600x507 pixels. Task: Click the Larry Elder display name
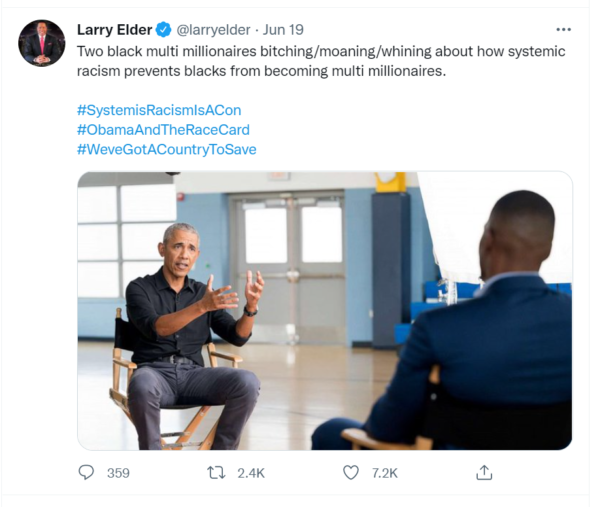(114, 30)
